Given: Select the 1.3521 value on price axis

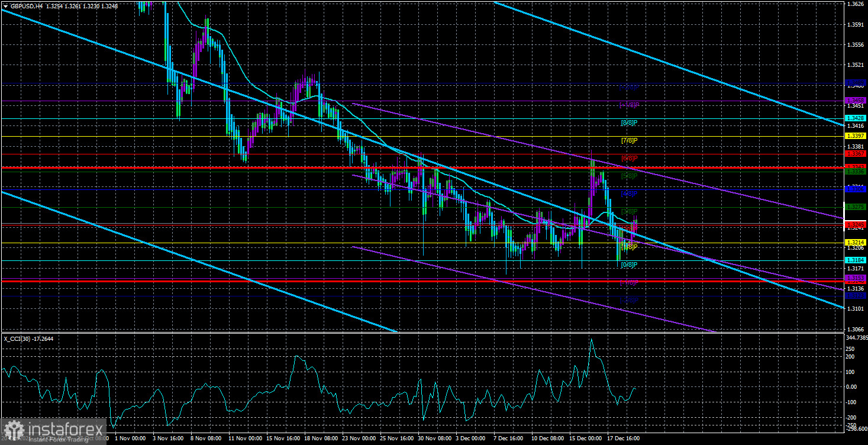Looking at the screenshot, I should tap(856, 65).
